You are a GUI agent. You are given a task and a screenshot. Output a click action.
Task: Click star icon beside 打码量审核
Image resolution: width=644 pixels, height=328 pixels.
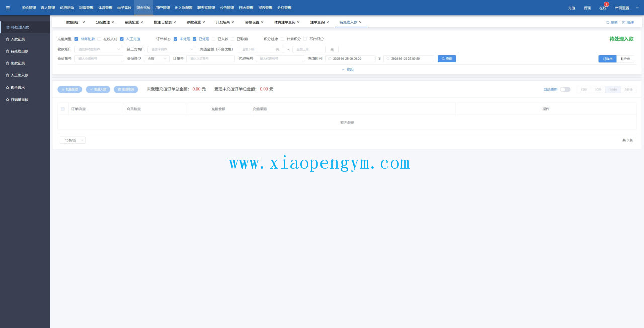pos(7,100)
